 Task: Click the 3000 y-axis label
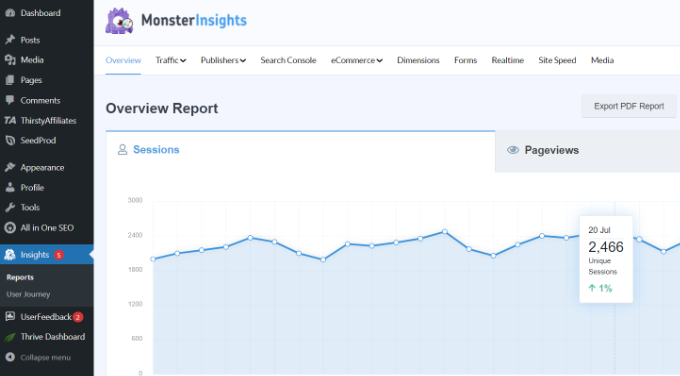(x=135, y=200)
